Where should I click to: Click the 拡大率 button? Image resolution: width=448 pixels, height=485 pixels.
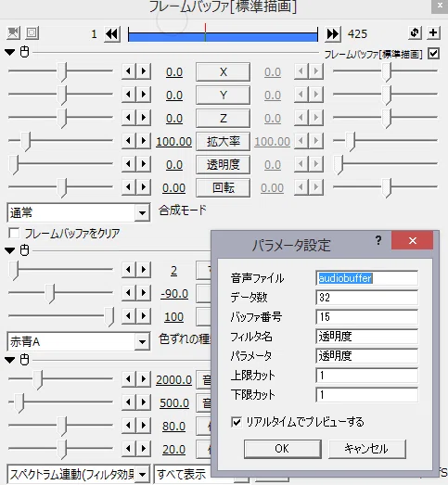click(x=223, y=142)
